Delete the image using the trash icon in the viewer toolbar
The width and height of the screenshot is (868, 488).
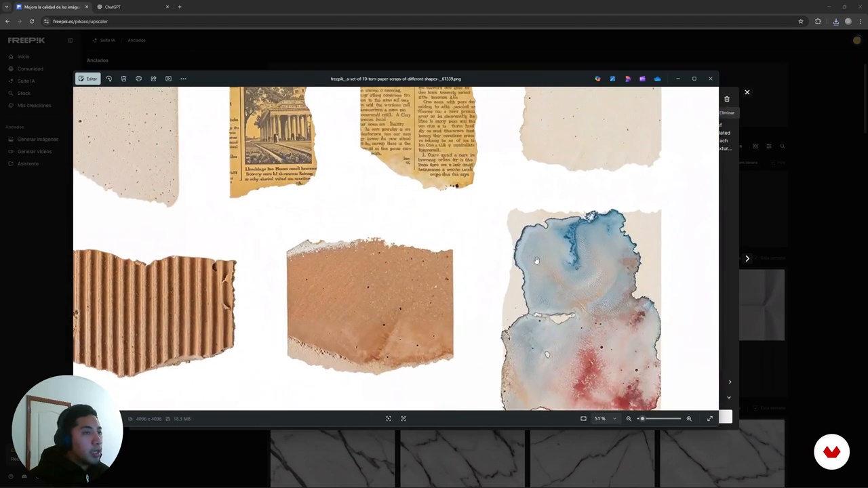click(x=123, y=79)
